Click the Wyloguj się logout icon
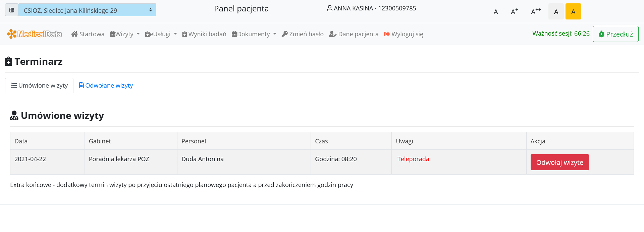644x232 pixels. tap(387, 34)
